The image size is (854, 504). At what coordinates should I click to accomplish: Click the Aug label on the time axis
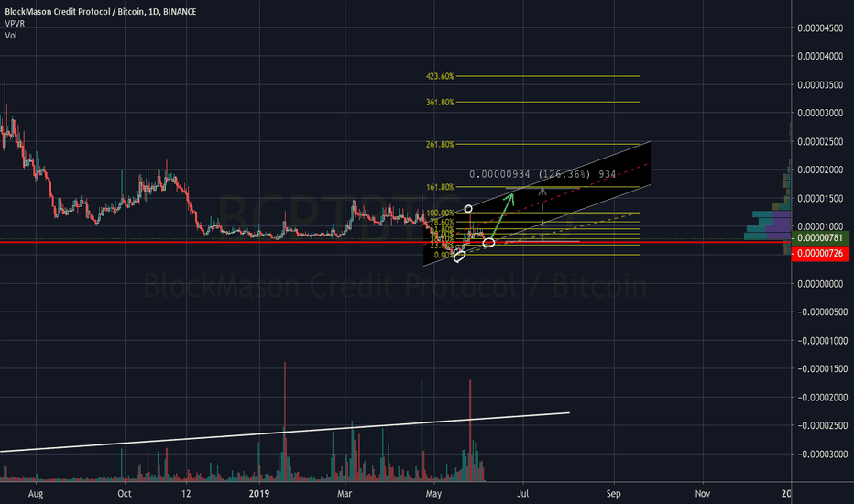pos(36,494)
